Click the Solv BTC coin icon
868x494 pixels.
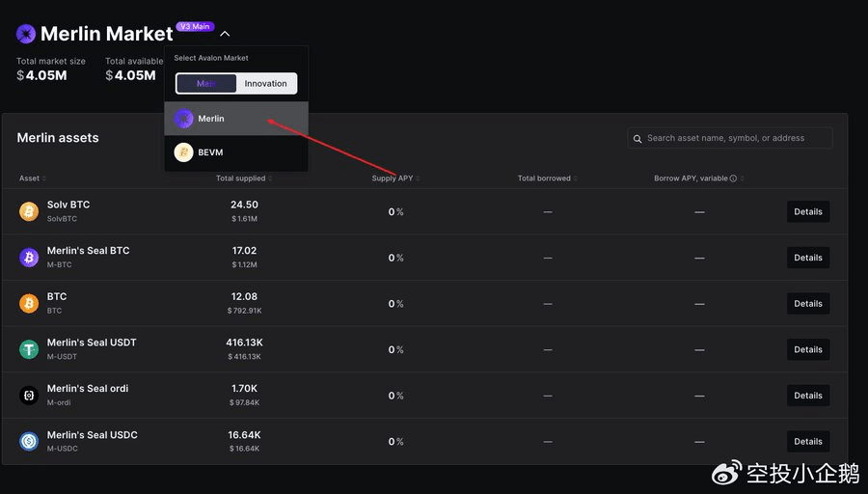click(29, 211)
